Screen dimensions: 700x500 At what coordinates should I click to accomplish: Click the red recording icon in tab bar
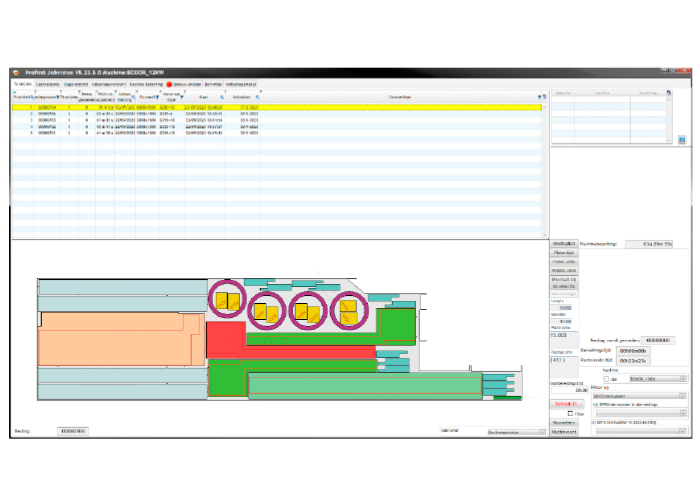169,85
